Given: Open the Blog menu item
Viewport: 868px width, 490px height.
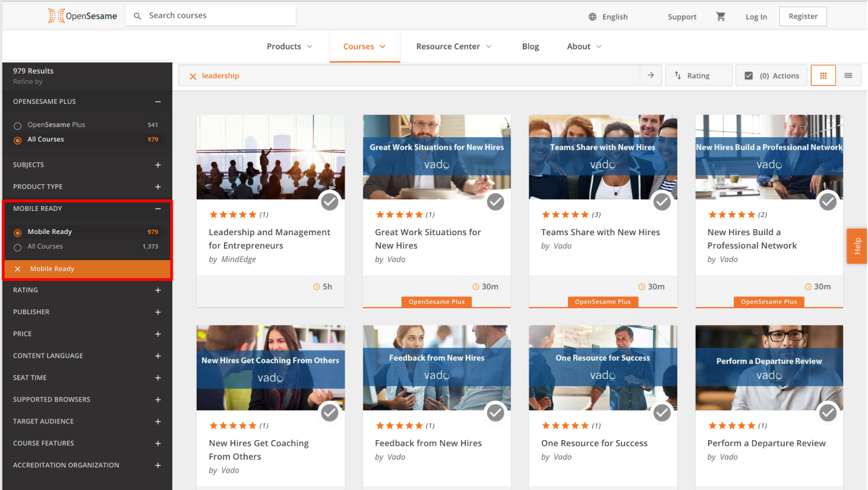Looking at the screenshot, I should point(530,46).
